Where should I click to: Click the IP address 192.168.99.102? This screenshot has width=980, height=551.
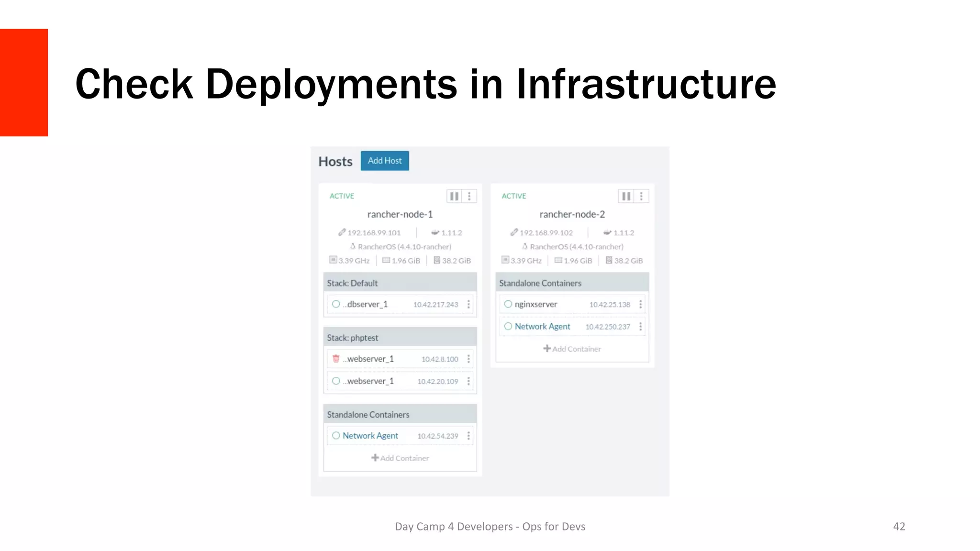click(546, 233)
